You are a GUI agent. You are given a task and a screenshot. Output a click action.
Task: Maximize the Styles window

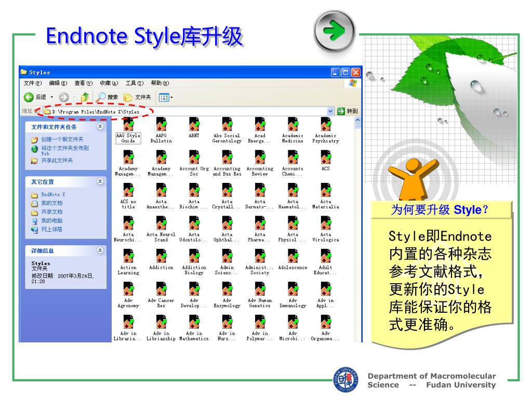(345, 72)
